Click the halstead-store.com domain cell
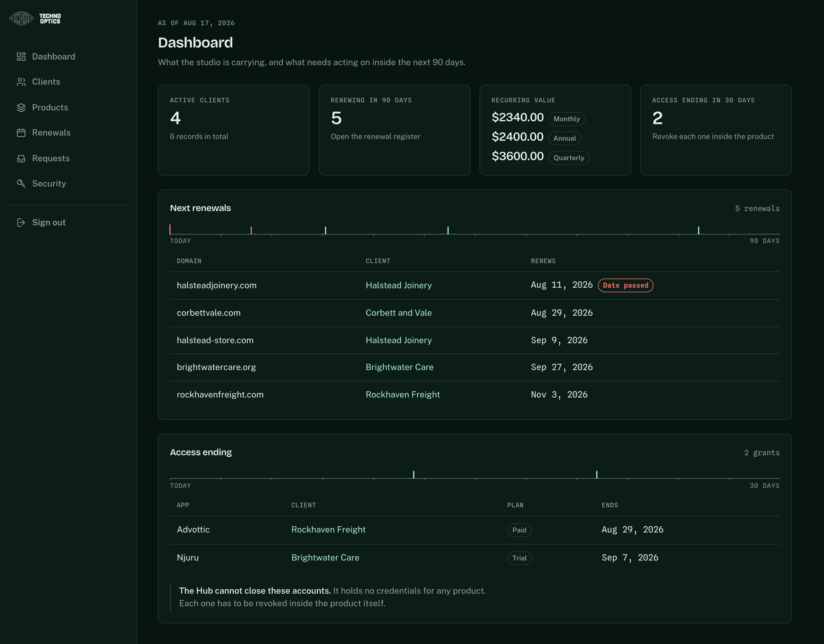This screenshot has width=824, height=644. point(215,340)
